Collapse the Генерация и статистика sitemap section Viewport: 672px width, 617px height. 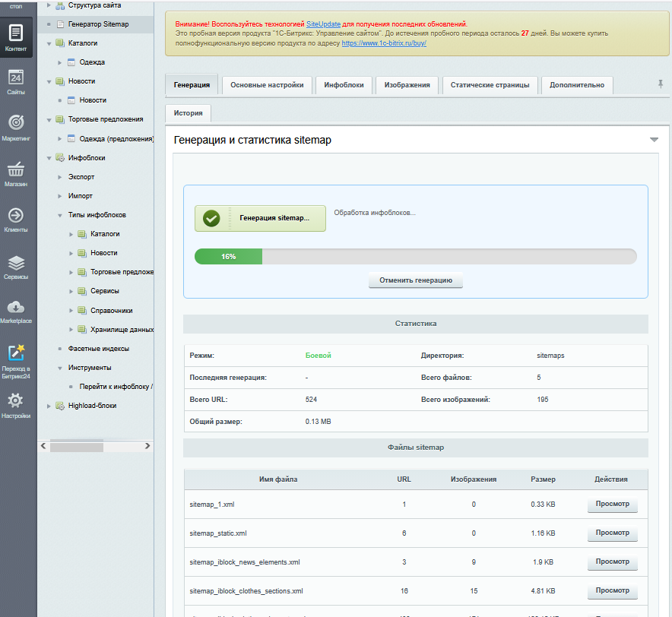point(654,140)
